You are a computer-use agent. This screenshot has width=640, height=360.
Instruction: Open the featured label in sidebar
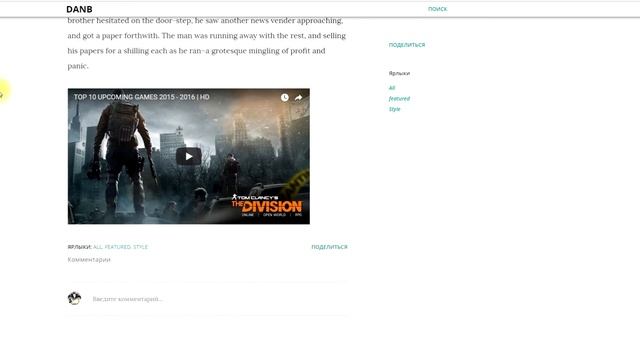click(x=399, y=98)
